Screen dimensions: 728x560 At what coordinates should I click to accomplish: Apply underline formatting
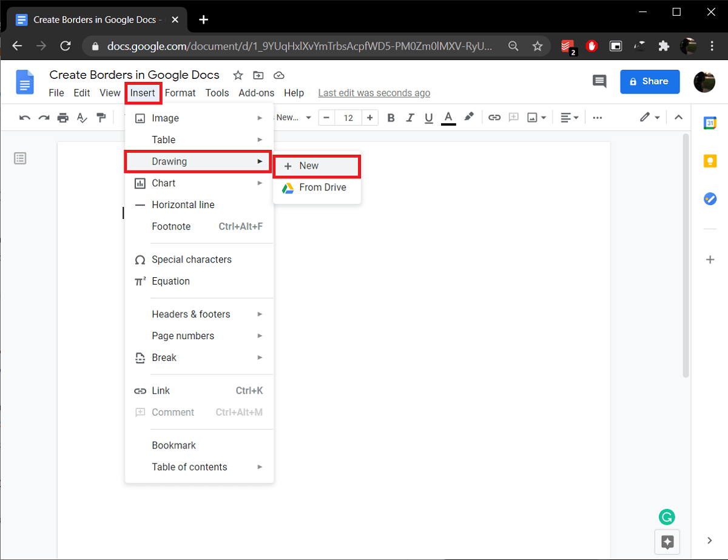click(429, 117)
